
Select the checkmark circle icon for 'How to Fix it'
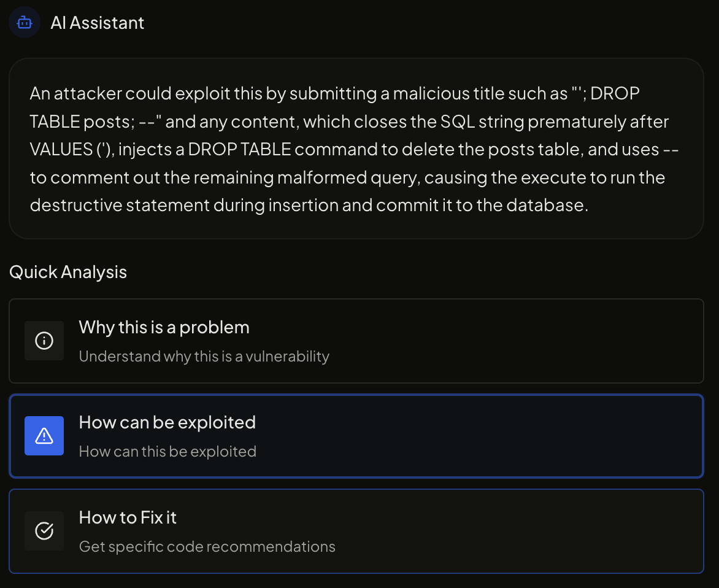(44, 531)
